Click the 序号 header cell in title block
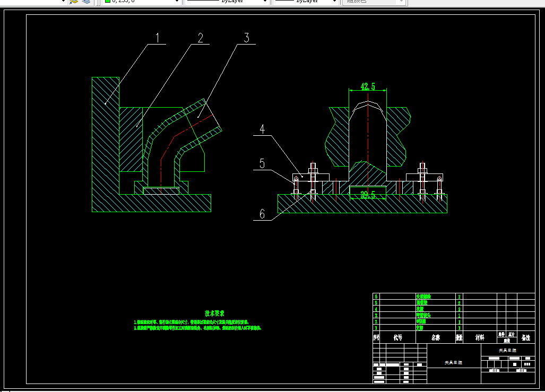The height and width of the screenshot is (392, 545). pyautogui.click(x=376, y=337)
